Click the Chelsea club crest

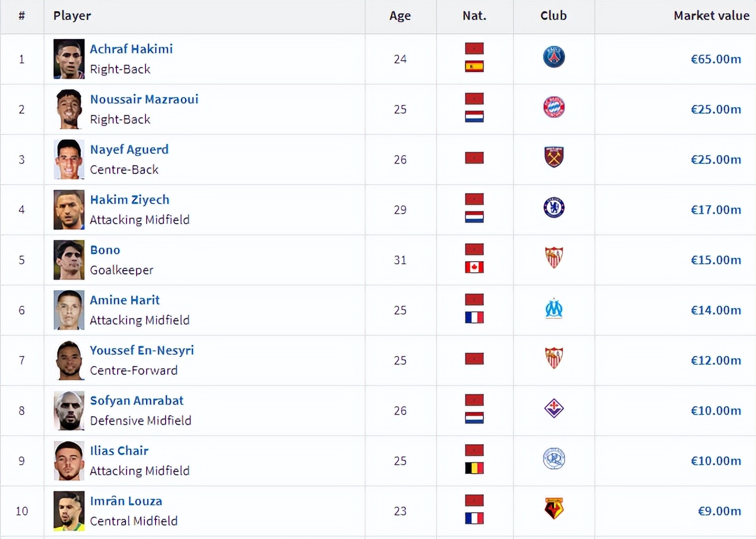pyautogui.click(x=554, y=208)
